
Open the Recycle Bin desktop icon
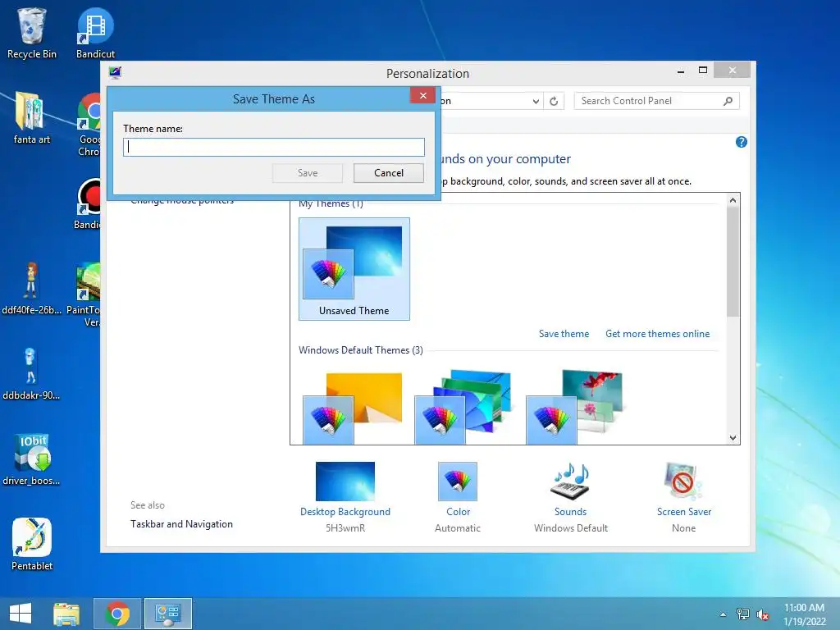[x=32, y=33]
